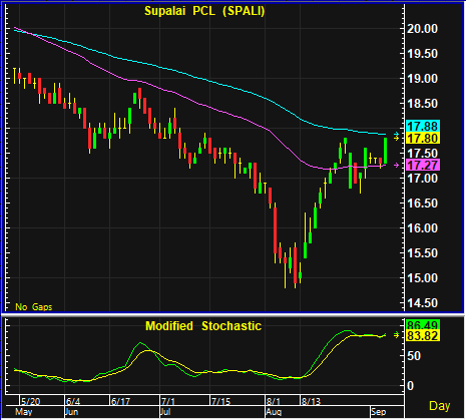
Task: Click the No Gaps label
Action: (x=34, y=307)
